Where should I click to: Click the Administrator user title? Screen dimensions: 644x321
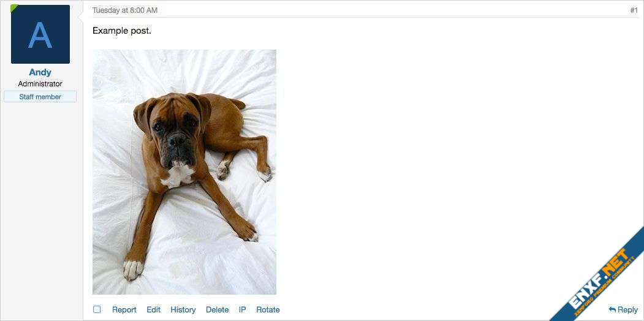tap(40, 84)
